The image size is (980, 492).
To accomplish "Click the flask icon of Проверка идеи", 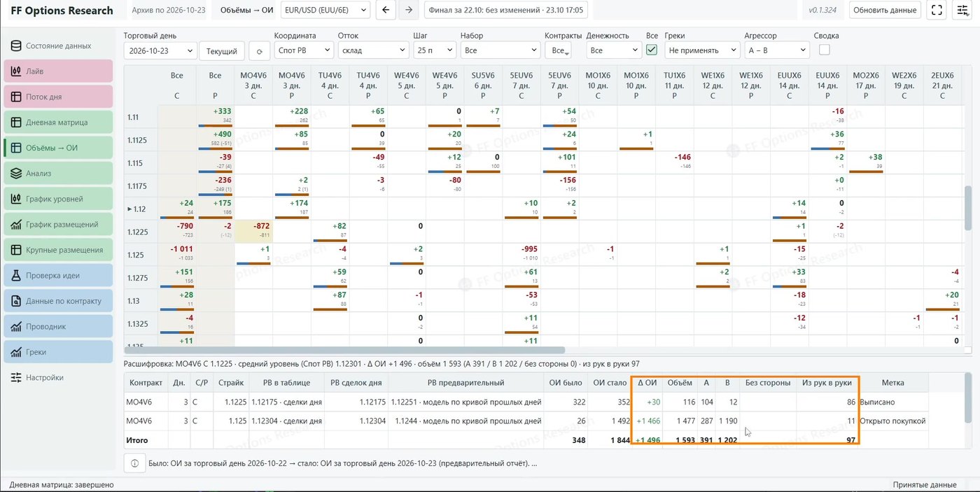I will [15, 275].
